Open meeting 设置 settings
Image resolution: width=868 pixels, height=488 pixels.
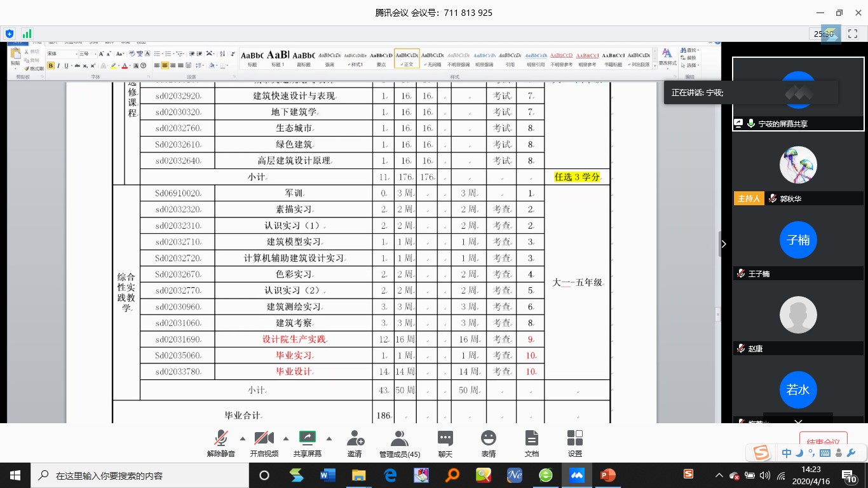(574, 444)
